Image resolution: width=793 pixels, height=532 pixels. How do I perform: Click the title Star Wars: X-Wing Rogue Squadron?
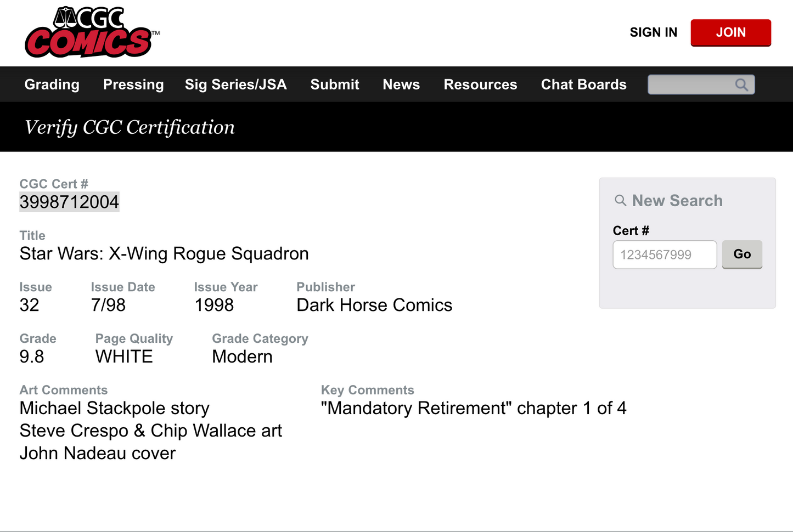(164, 253)
